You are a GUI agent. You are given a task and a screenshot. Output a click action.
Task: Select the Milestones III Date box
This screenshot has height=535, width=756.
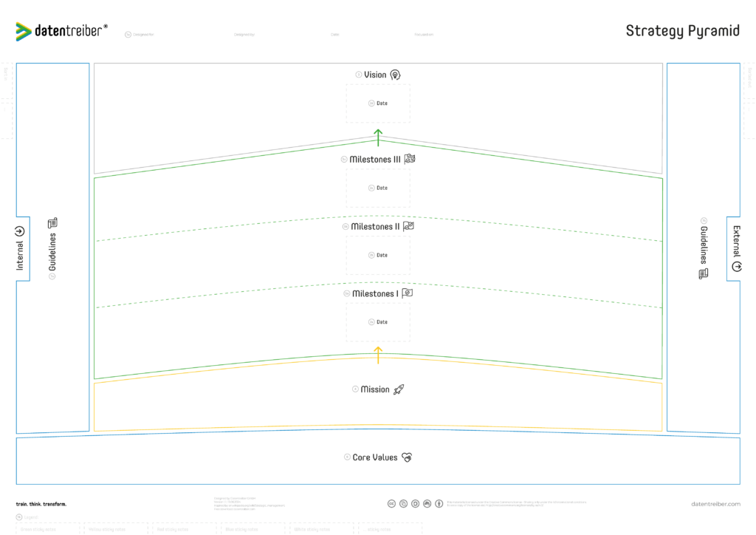pos(378,188)
